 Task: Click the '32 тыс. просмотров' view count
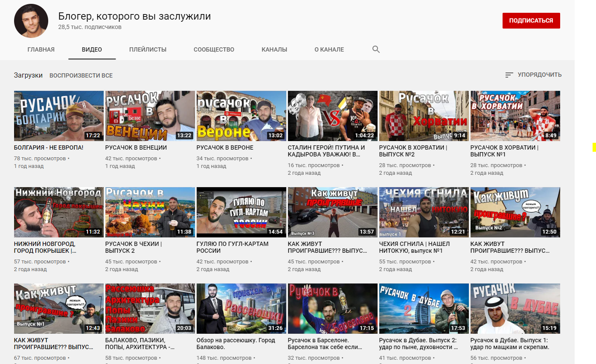(314, 358)
